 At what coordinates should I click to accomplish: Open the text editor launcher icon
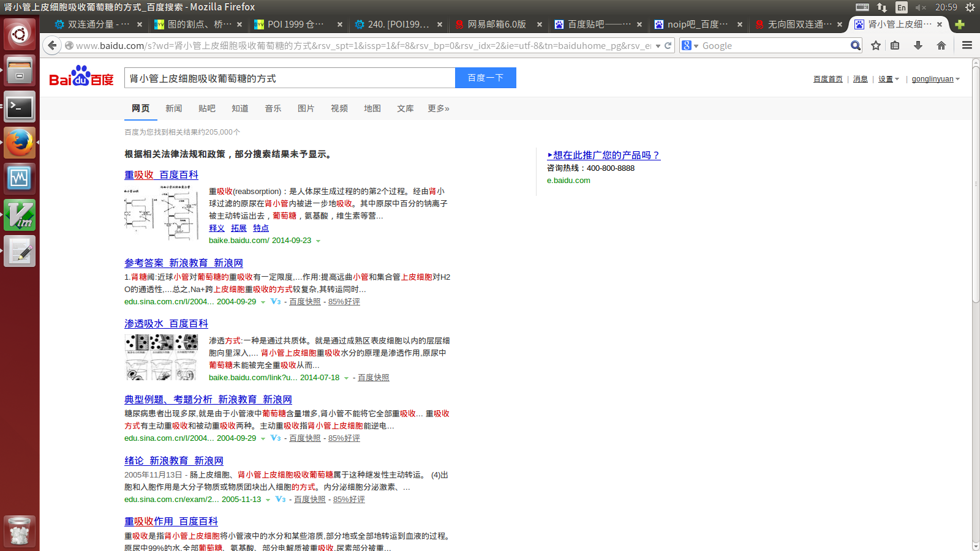20,252
